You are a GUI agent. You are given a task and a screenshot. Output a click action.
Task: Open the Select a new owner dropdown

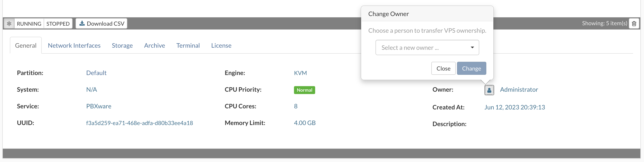point(427,47)
